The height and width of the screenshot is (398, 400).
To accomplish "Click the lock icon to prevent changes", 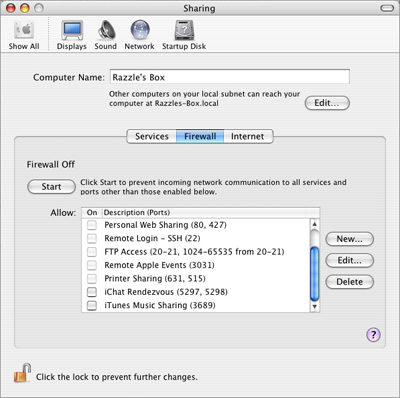I will click(22, 373).
